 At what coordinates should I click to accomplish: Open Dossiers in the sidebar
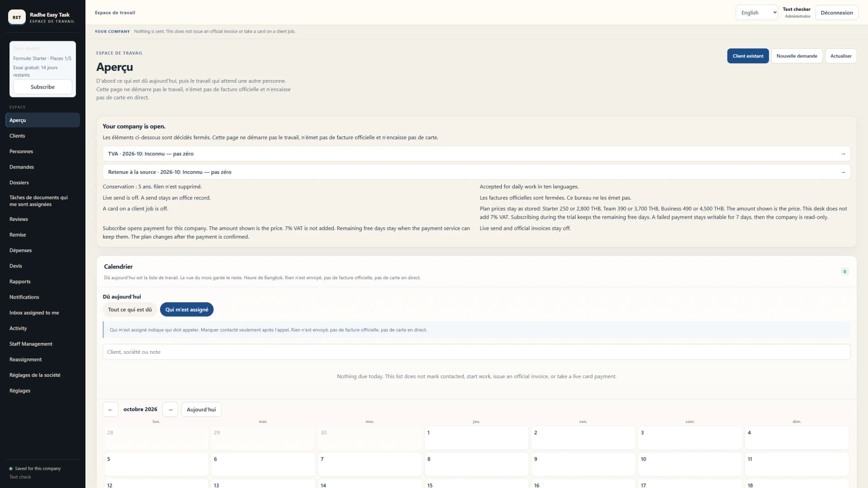click(42, 183)
